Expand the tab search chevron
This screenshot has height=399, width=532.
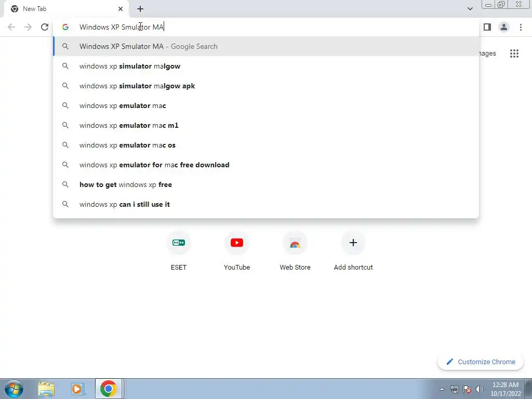click(x=470, y=9)
